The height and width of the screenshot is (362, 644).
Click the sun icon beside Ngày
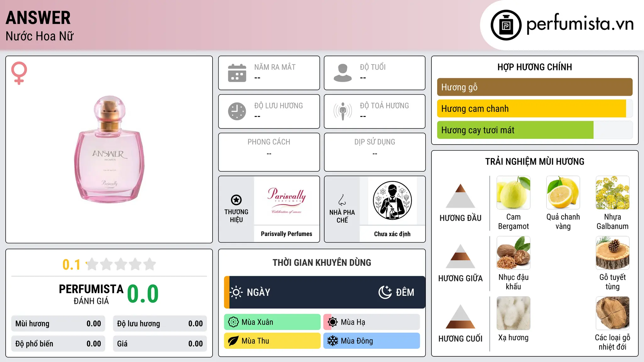[x=236, y=292]
